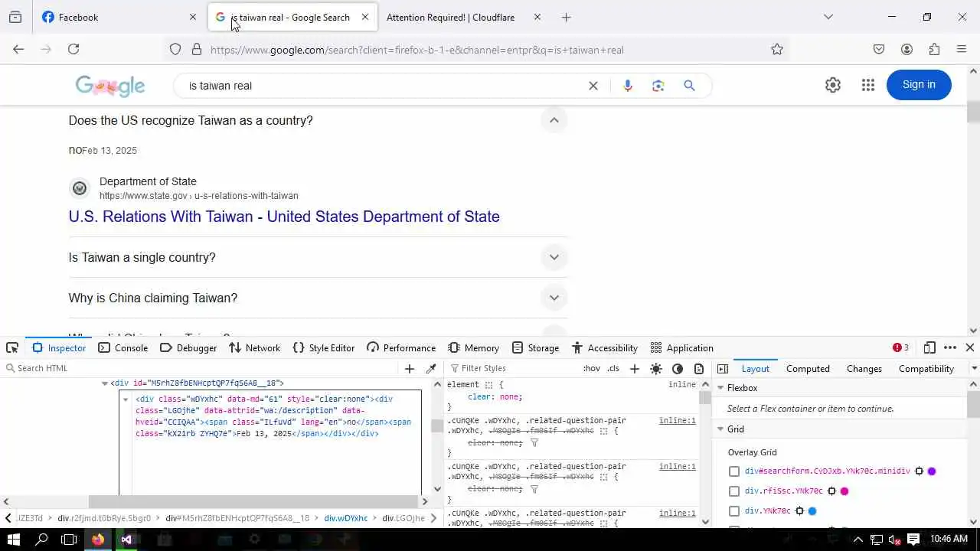Click the element picker icon in DevTools

(x=12, y=347)
